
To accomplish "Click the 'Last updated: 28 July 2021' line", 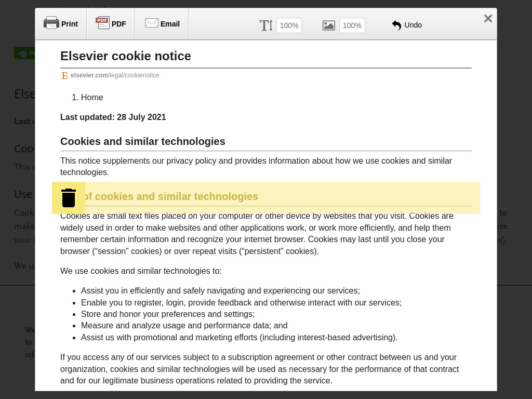I will coord(113,117).
